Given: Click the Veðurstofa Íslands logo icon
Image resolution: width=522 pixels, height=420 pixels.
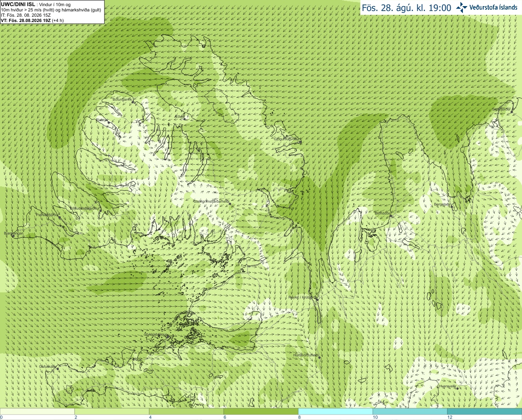Looking at the screenshot, I should point(462,7).
